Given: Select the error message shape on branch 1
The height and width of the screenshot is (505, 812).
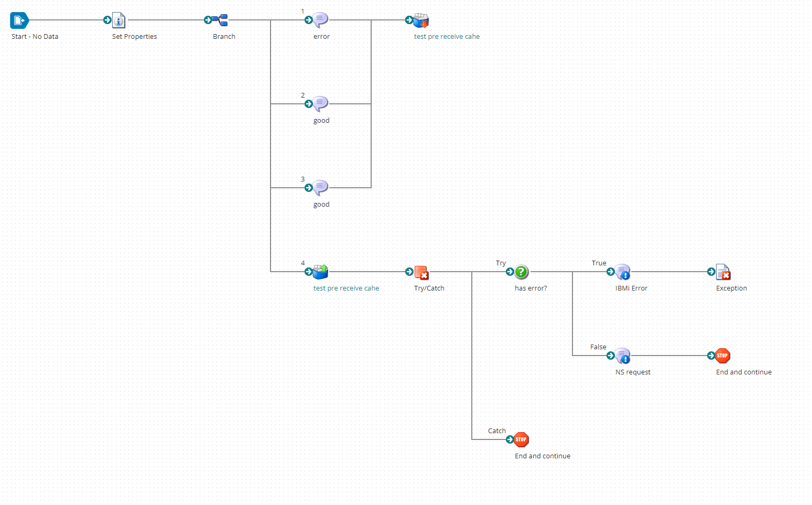Looking at the screenshot, I should click(x=320, y=20).
